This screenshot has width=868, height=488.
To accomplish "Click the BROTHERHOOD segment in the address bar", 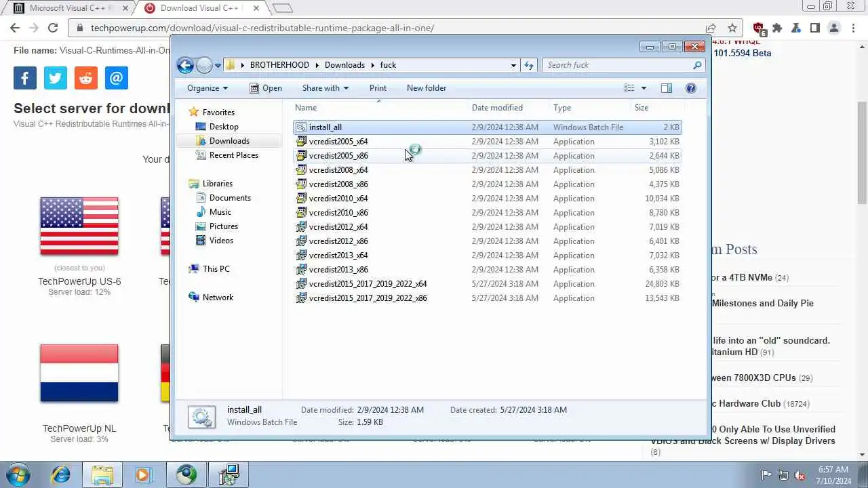I will (279, 65).
